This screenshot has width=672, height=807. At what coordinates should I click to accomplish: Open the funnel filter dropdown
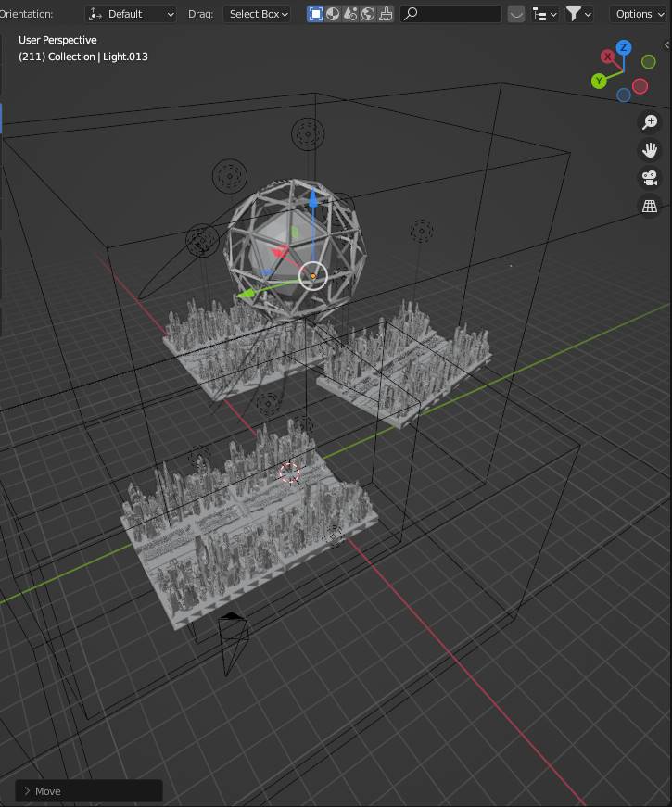[x=578, y=14]
